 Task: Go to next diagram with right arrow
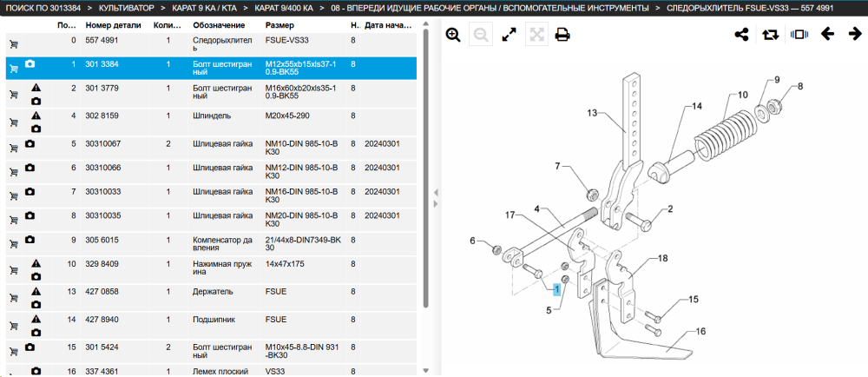pyautogui.click(x=855, y=35)
